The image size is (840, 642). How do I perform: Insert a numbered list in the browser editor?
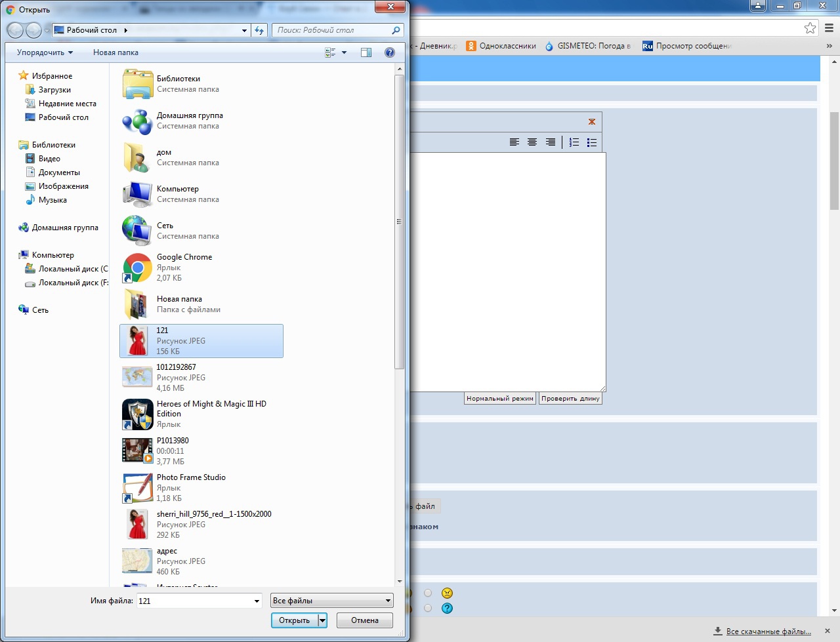pyautogui.click(x=574, y=142)
